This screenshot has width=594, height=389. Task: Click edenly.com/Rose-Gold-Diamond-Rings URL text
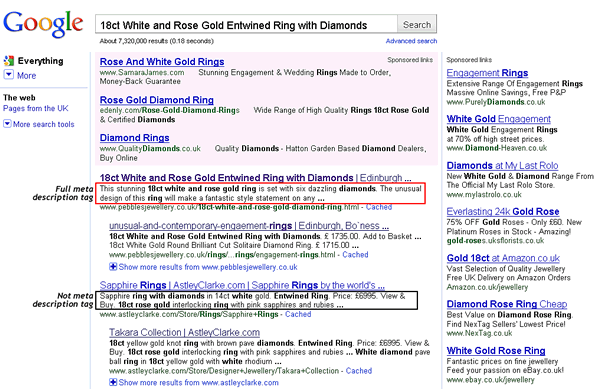pos(169,110)
